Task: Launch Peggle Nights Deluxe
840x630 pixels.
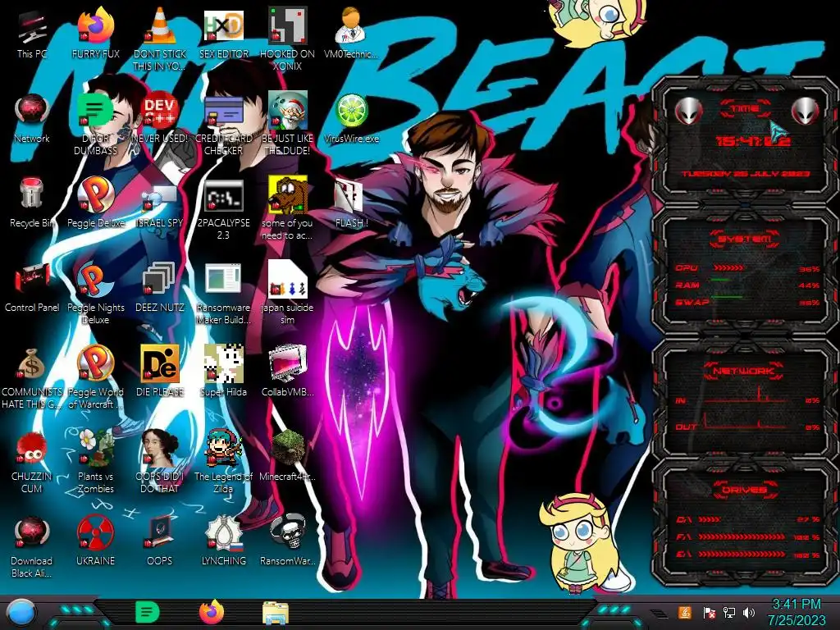Action: (95, 293)
